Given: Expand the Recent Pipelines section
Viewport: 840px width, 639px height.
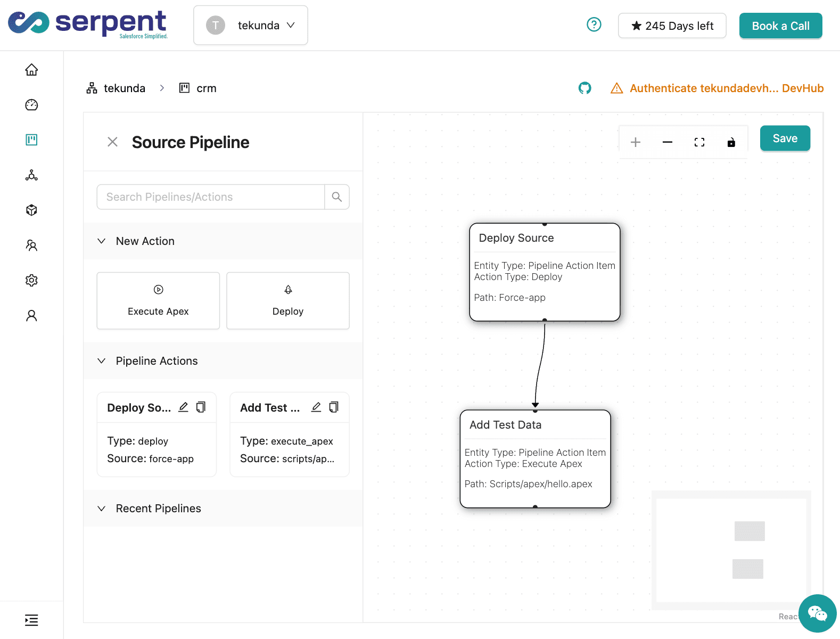Looking at the screenshot, I should click(x=102, y=509).
